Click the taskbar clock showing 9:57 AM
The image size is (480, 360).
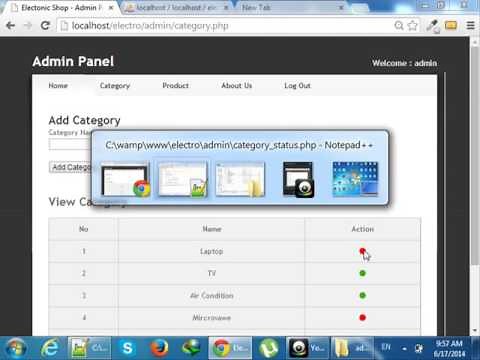(449, 348)
